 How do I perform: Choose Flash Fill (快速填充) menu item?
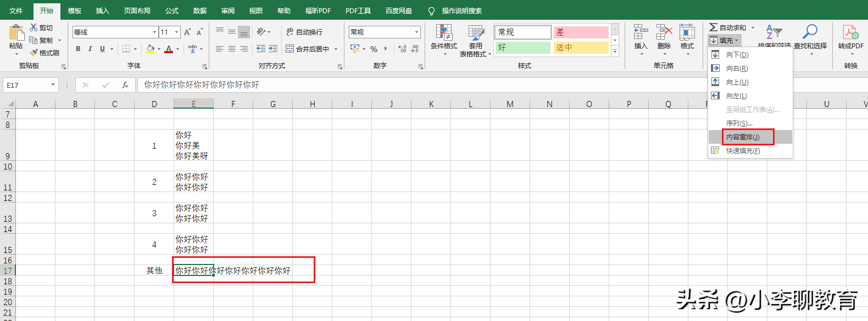click(x=750, y=151)
